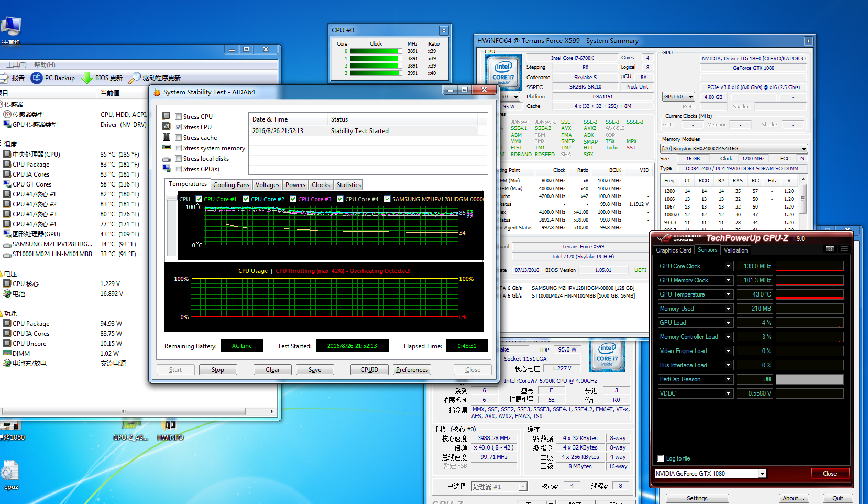Click the Intel Core i7 logo in HWiNFO
Screen dimensions: 868x504
click(x=503, y=72)
